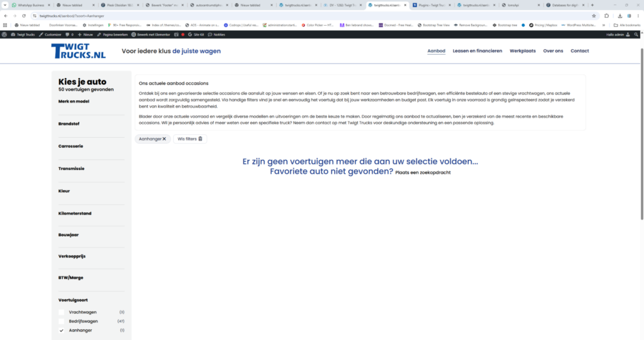This screenshot has width=644, height=340.
Task: Click the red recording dot in the admin bar
Action: pos(183,35)
